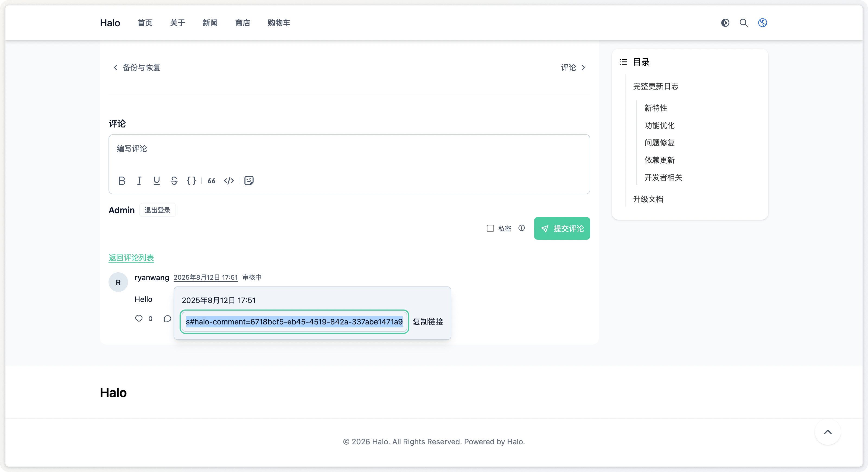Viewport: 868px width, 472px height.
Task: Insert a blockquote in comment editor
Action: (x=212, y=181)
